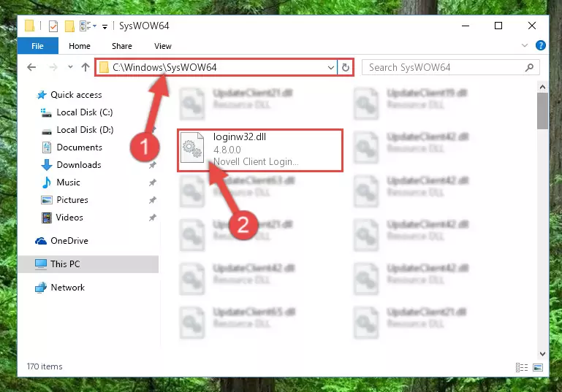562x392 pixels.
Task: Click the window folder icon in title bar
Action: point(30,26)
